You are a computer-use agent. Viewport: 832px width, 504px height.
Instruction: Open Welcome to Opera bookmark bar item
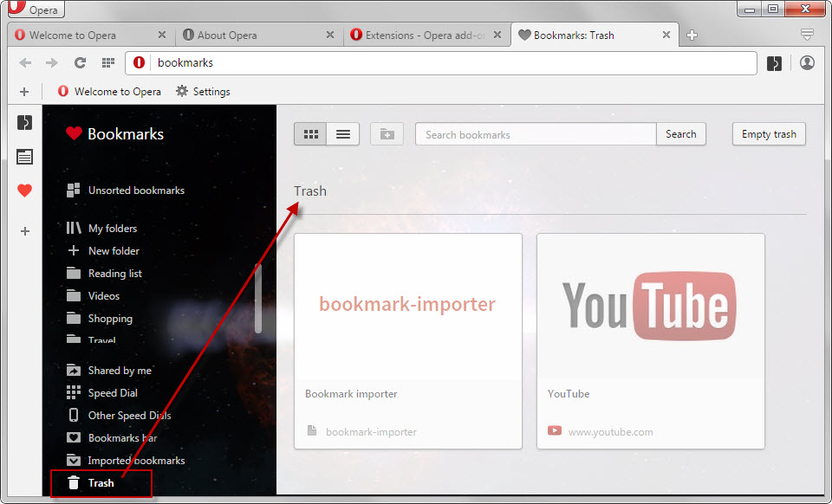pyautogui.click(x=109, y=92)
